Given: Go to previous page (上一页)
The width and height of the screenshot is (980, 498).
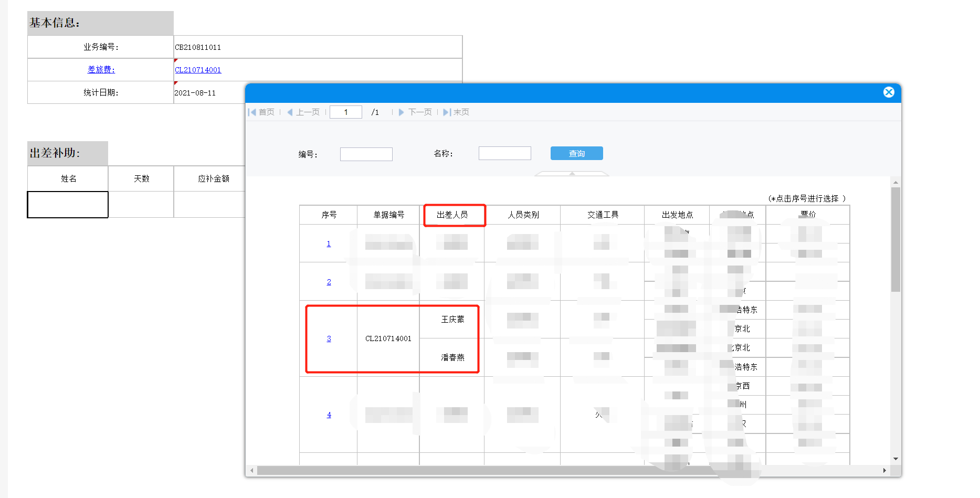Looking at the screenshot, I should pos(303,112).
